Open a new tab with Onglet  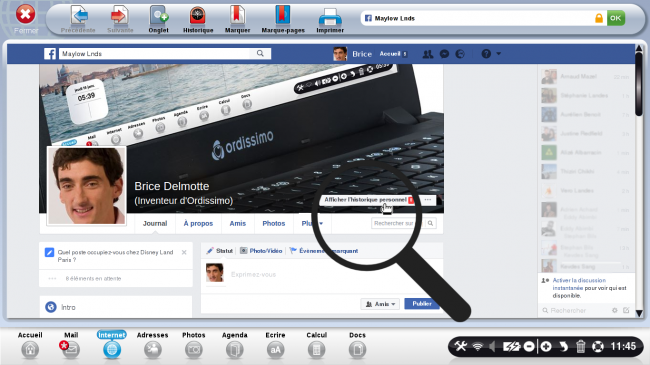pos(159,17)
